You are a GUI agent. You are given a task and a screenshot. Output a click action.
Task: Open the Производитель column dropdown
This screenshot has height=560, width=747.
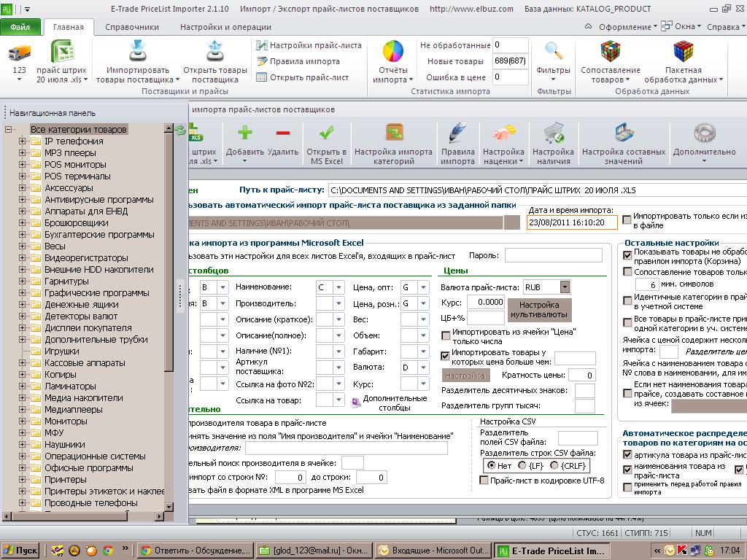click(x=338, y=303)
